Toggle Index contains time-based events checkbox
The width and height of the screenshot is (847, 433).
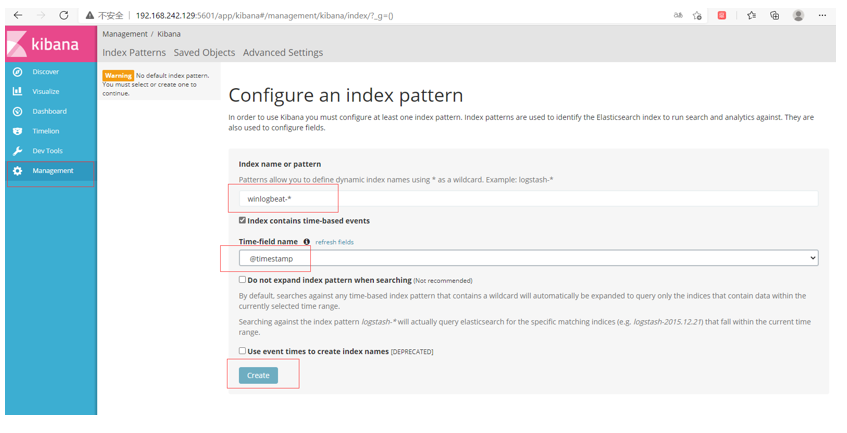pos(243,220)
